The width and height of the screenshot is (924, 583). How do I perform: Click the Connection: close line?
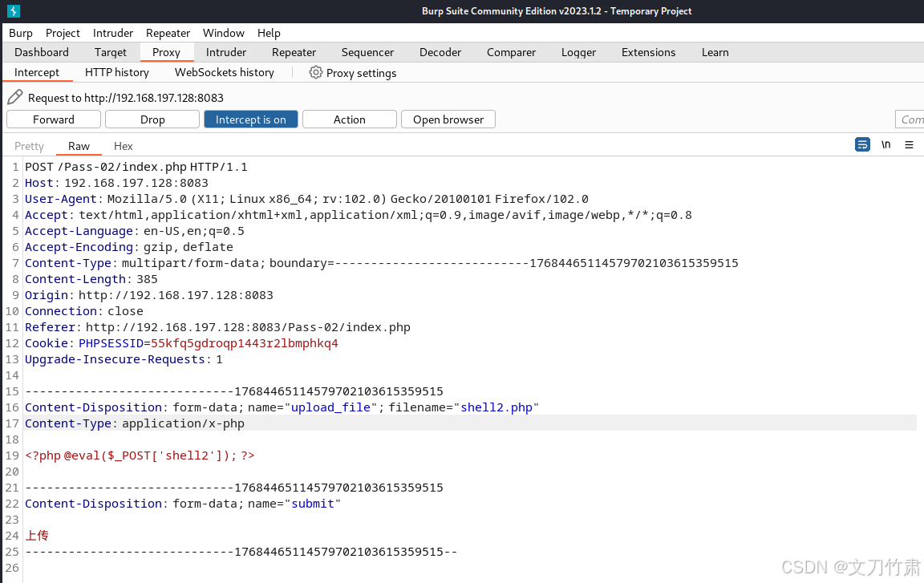point(83,311)
